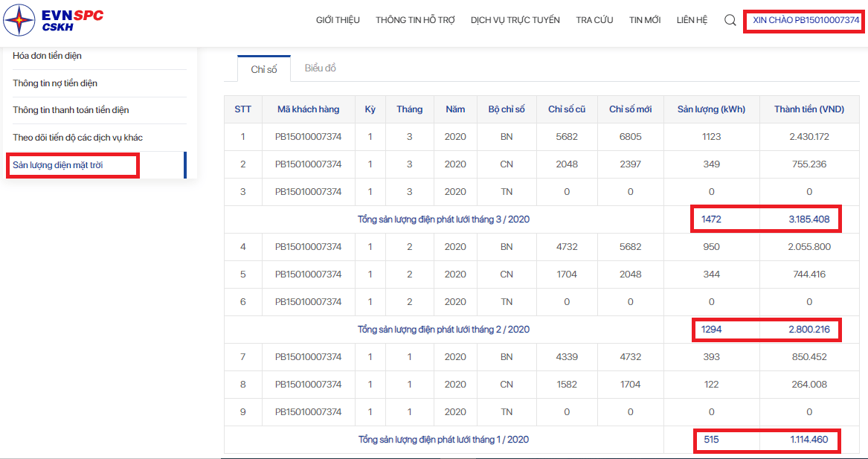This screenshot has width=868, height=459.
Task: Click Tổng sản lượng điện phát lưới tháng 2 / 2020
Action: point(444,330)
